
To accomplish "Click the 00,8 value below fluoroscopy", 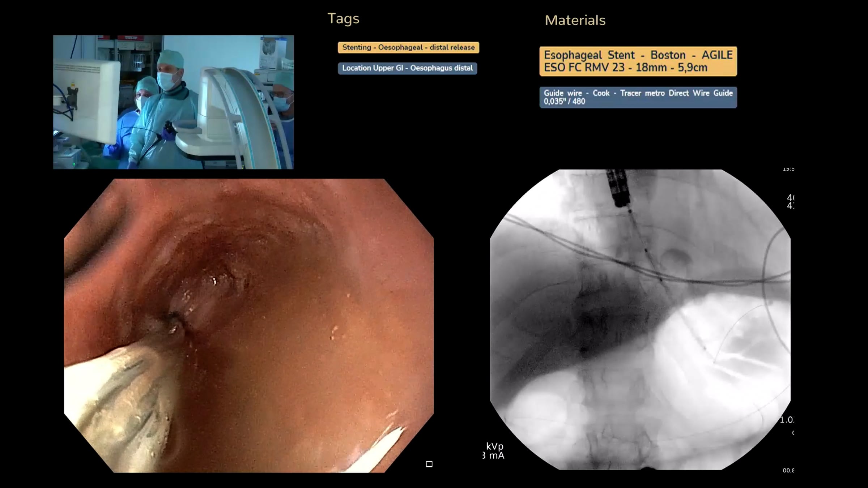I will coord(788,470).
